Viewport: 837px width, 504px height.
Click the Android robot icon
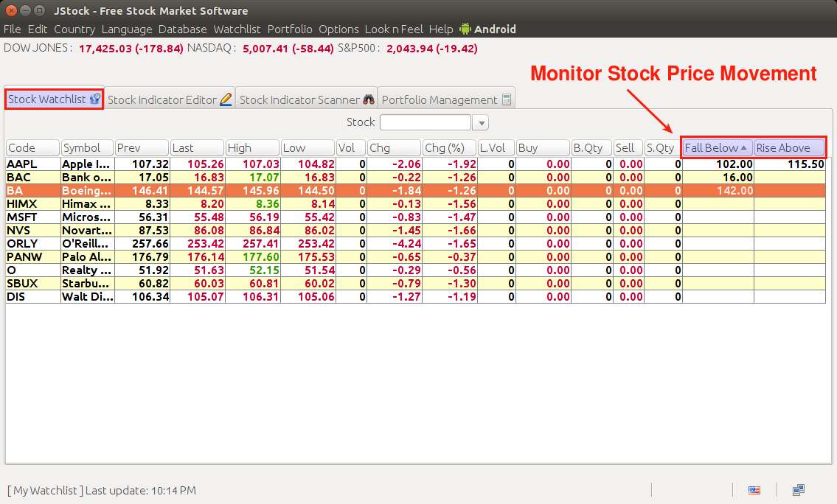point(465,29)
